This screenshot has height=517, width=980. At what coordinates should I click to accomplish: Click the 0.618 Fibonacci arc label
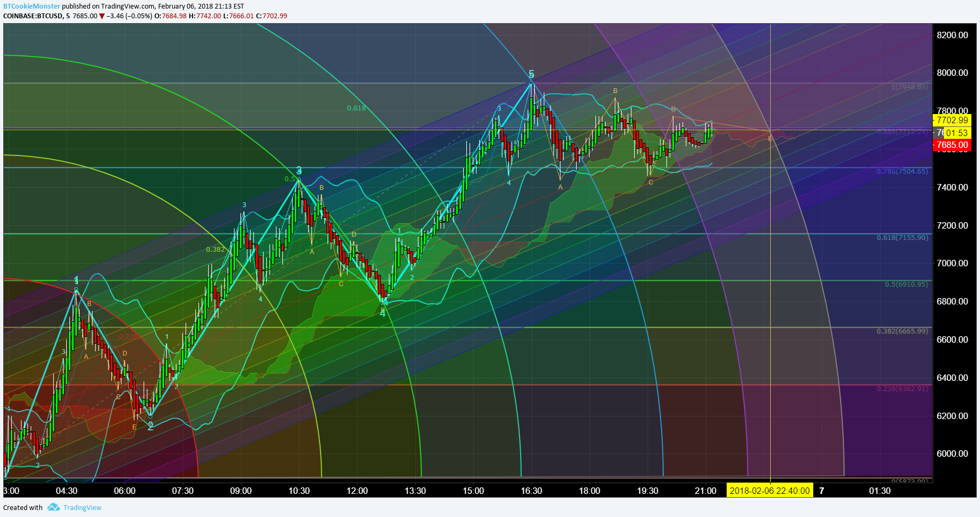(356, 108)
